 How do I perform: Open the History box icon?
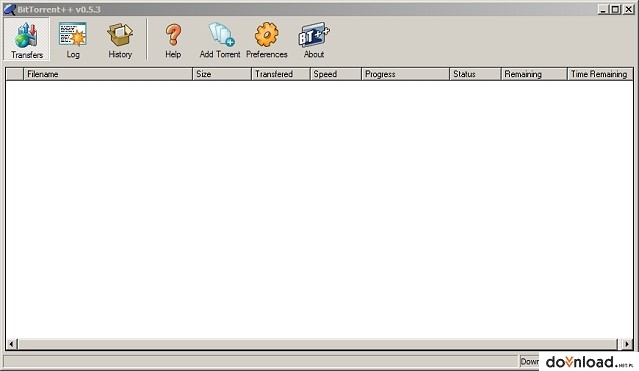[x=120, y=35]
